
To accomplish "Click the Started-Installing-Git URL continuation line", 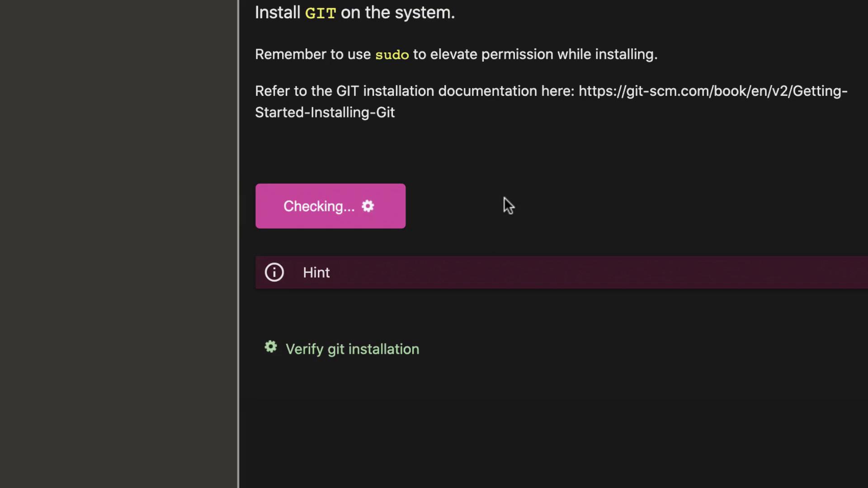I will tap(325, 113).
